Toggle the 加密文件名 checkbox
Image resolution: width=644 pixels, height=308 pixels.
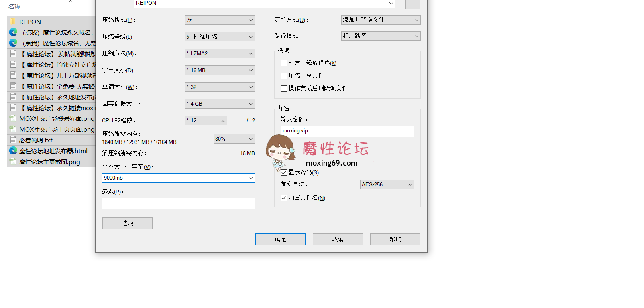point(284,198)
